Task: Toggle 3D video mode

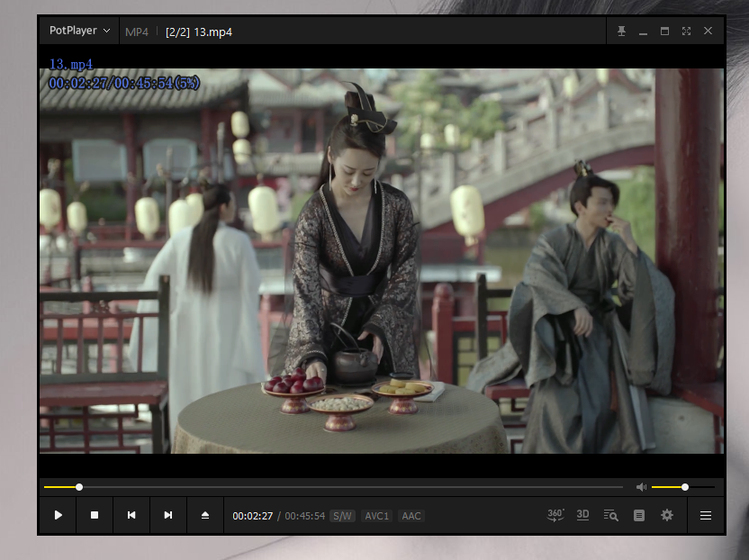Action: (x=582, y=515)
